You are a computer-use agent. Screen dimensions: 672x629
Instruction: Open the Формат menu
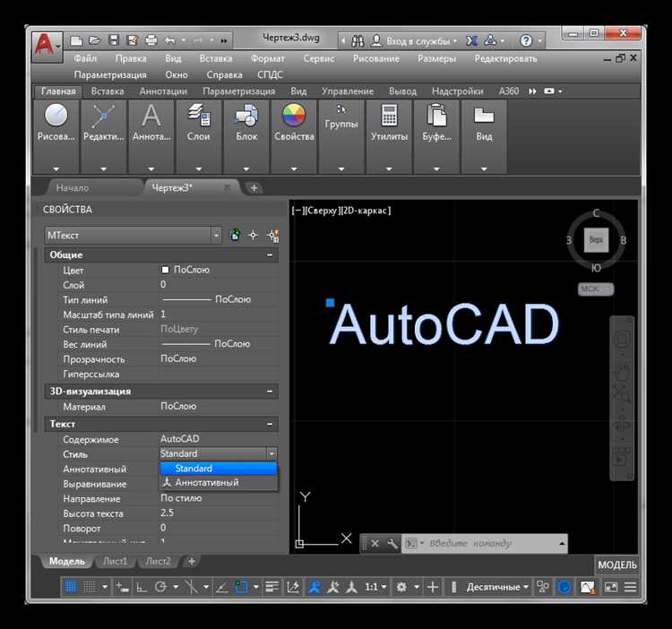point(268,58)
